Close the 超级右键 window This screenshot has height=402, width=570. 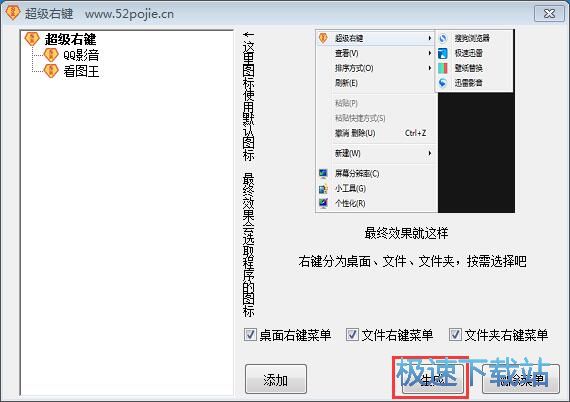click(x=549, y=14)
